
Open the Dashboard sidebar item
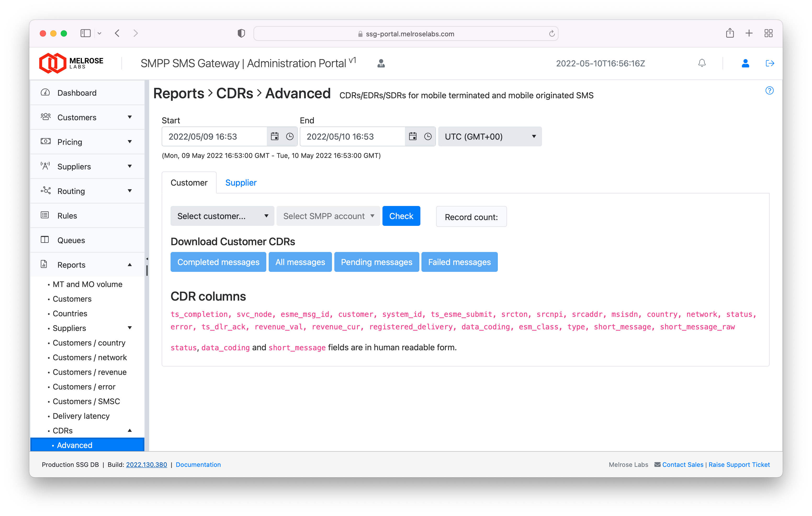pos(77,93)
